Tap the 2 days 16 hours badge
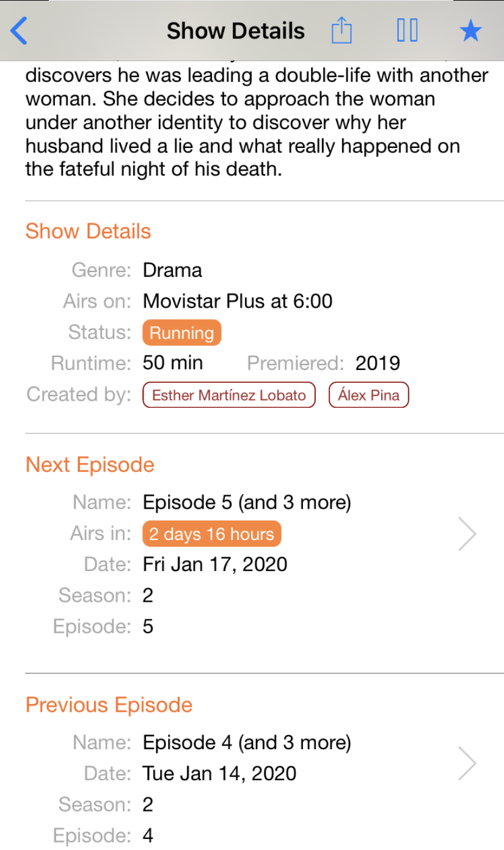 pos(211,534)
